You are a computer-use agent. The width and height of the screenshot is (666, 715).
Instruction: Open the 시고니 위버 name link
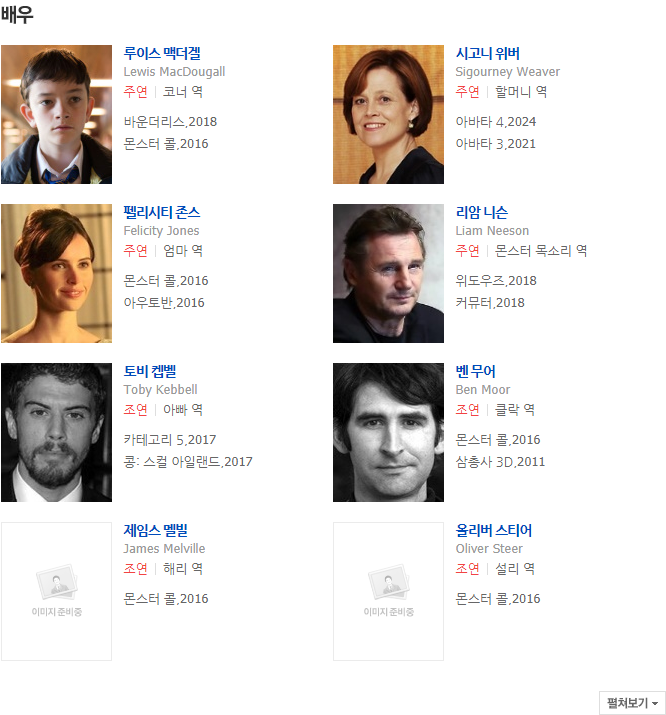487,53
